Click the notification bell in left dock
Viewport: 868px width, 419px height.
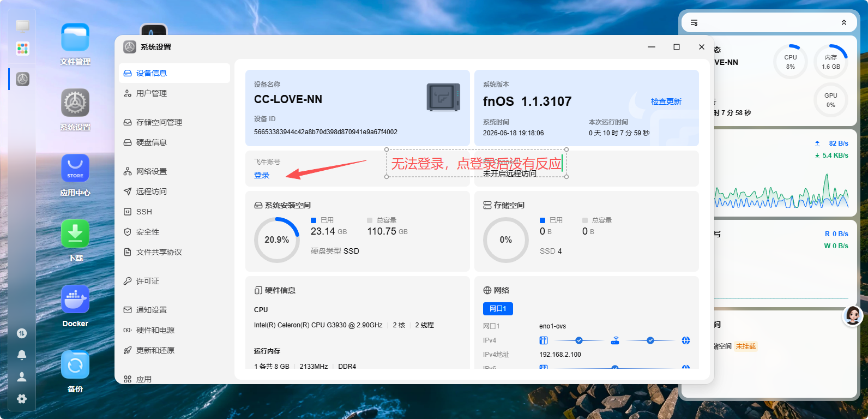click(22, 355)
